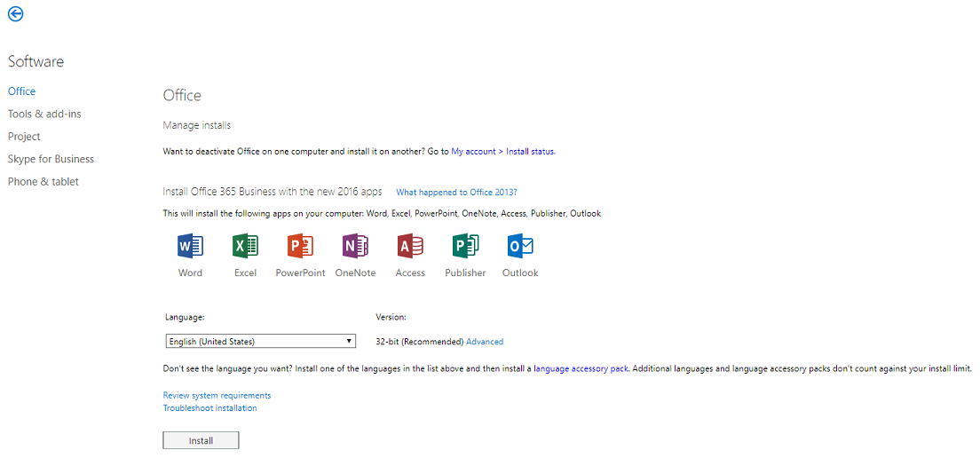
Task: Open Troubleshoot installation link
Action: (210, 408)
